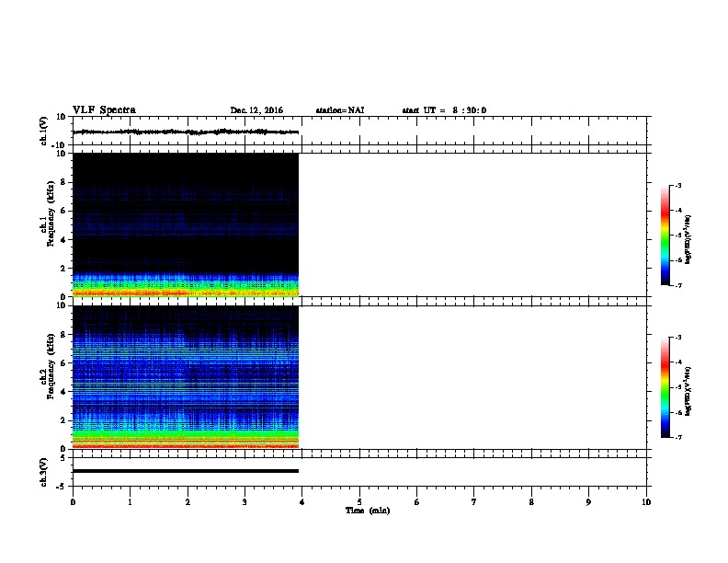The image size is (728, 563).
Task: Click the "start UT = 8 :30: 0" text
Action: (x=444, y=110)
